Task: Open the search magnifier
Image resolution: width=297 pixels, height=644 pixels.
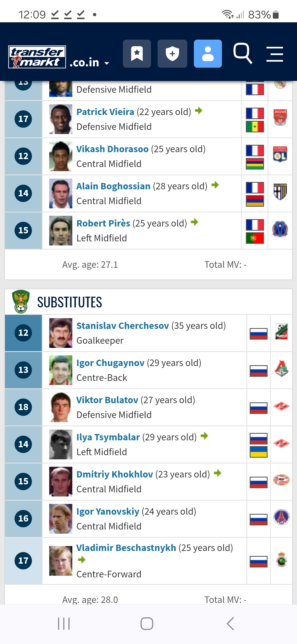Action: tap(243, 53)
